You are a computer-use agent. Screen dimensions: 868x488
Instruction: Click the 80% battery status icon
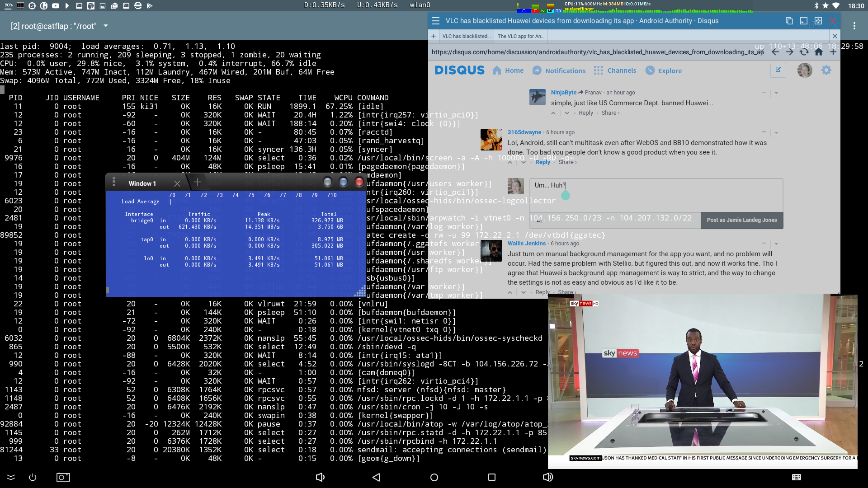[x=9, y=5]
